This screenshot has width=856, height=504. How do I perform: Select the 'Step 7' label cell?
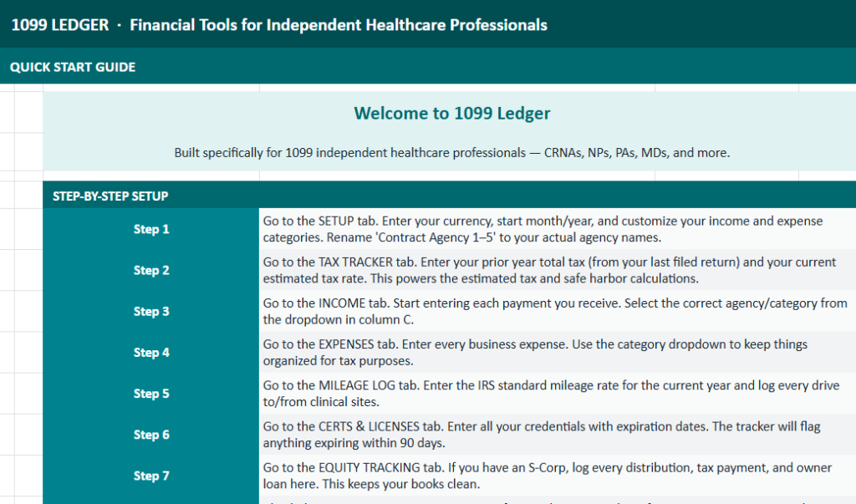[x=151, y=476]
